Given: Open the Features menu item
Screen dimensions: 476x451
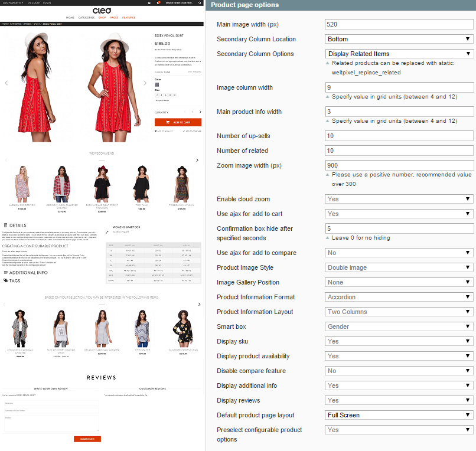Looking at the screenshot, I should 129,18.
